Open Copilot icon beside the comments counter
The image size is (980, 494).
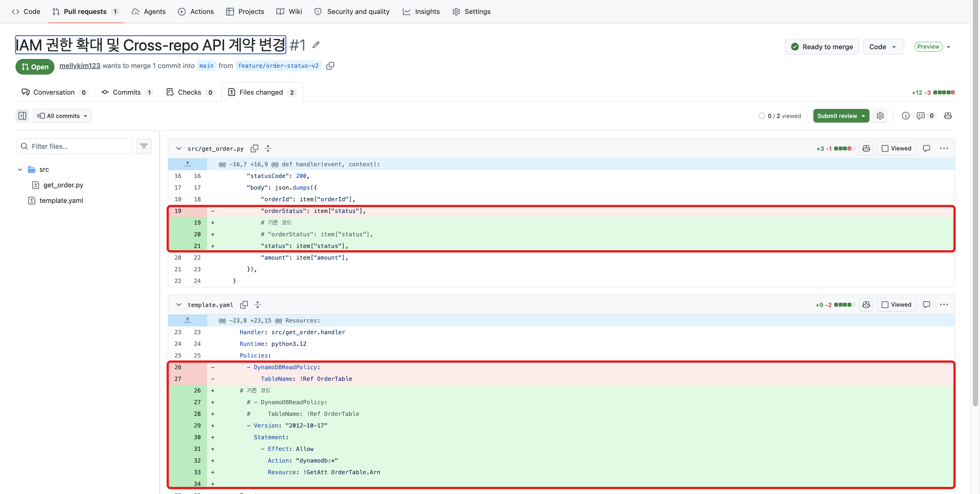[948, 116]
